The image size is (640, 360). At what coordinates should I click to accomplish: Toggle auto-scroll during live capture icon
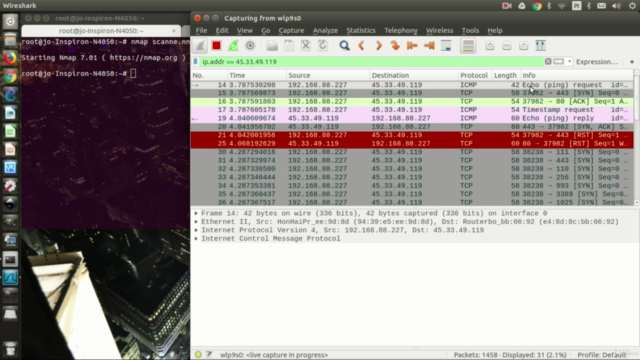(446, 46)
